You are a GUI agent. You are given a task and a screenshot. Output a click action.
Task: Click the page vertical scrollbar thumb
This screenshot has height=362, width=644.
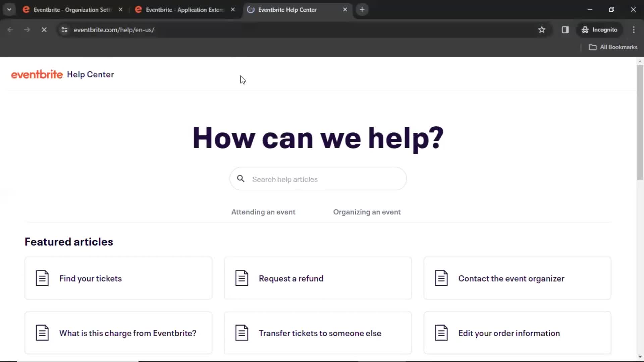tap(640, 122)
